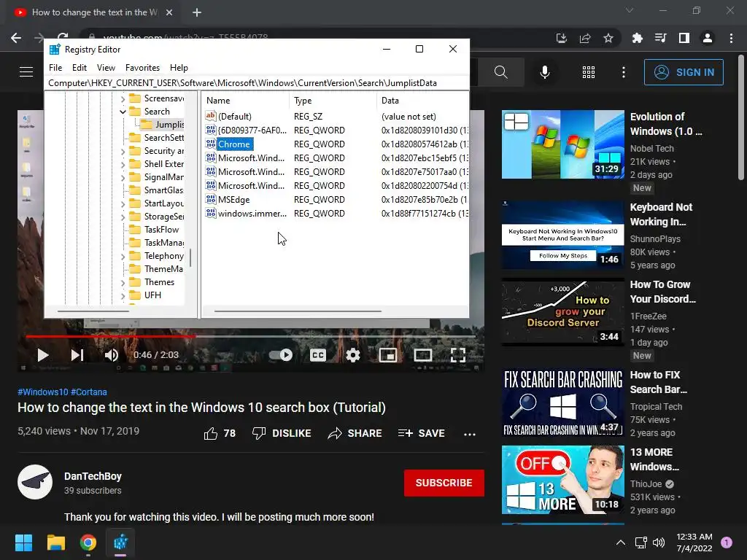Screen dimensions: 747x560
Task: Open video settings gear
Action: pyautogui.click(x=353, y=355)
